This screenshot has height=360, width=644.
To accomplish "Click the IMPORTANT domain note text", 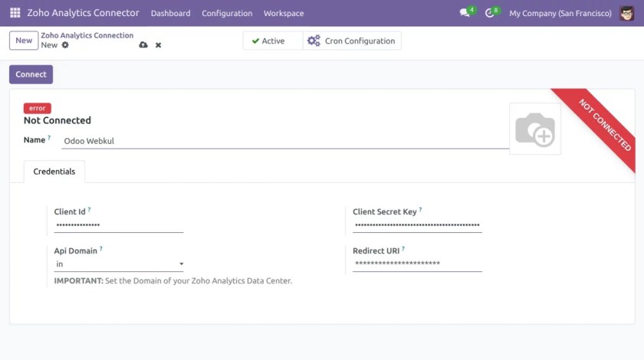I will [x=173, y=281].
